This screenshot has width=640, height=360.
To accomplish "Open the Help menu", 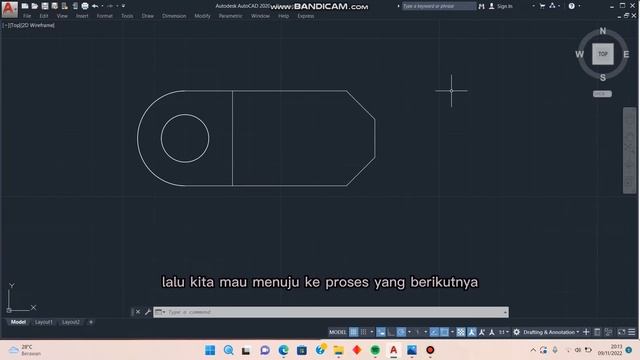I will point(284,16).
